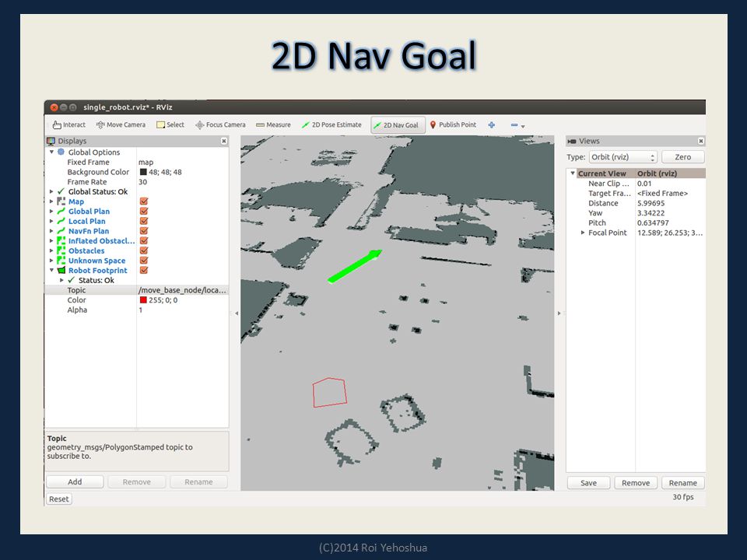
Task: Expand the Map display node
Action: [x=51, y=201]
